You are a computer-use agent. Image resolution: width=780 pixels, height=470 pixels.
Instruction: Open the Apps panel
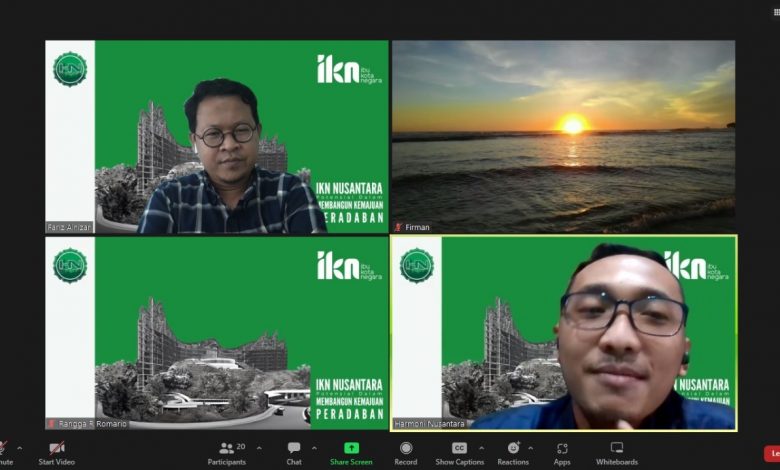coord(562,453)
